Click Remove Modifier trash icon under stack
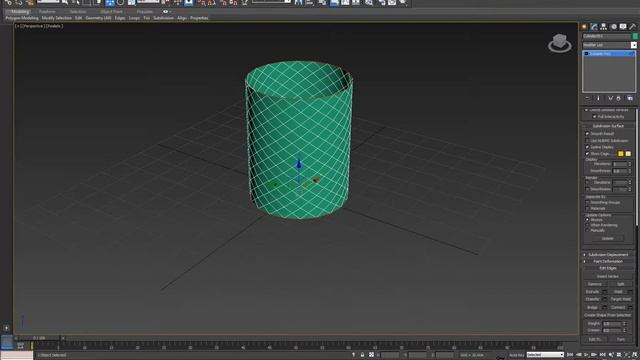This screenshot has height=360, width=640. click(x=619, y=98)
